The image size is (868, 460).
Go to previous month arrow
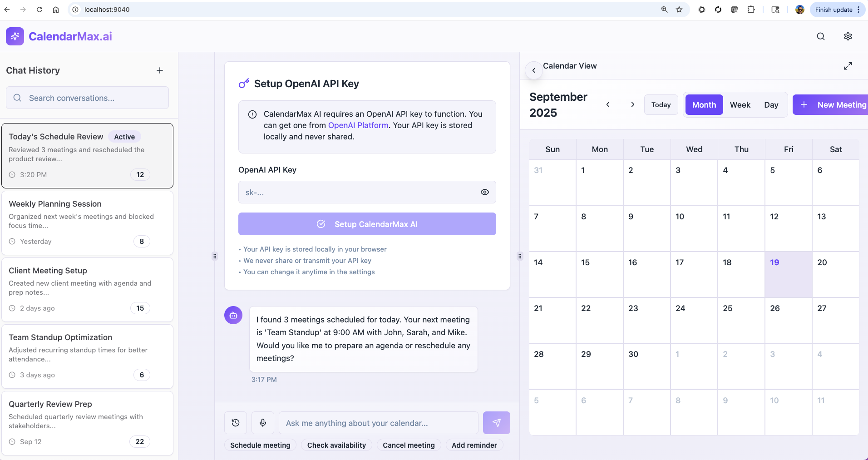(608, 104)
